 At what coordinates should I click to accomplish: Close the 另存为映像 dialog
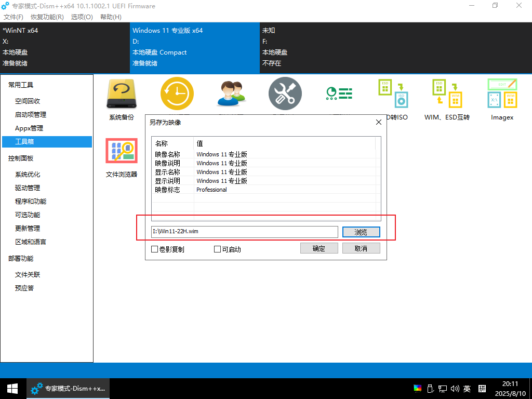[379, 122]
